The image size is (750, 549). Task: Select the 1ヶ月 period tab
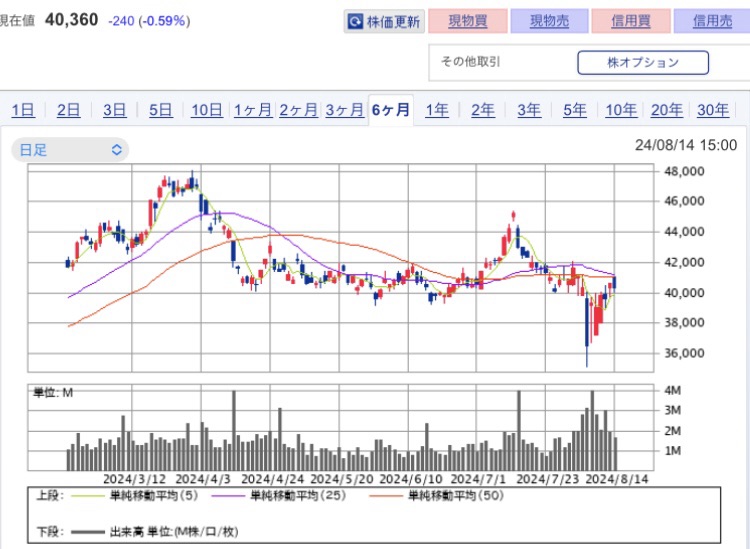pos(253,110)
